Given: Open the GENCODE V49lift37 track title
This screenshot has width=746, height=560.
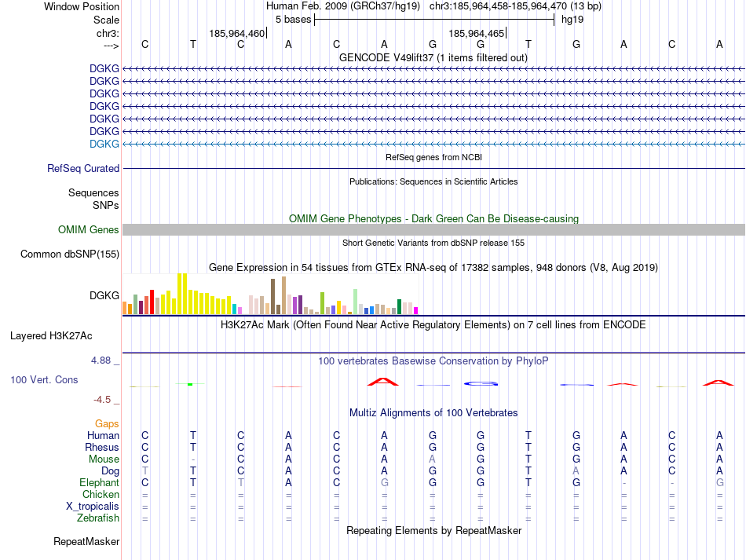Looking at the screenshot, I should (433, 58).
